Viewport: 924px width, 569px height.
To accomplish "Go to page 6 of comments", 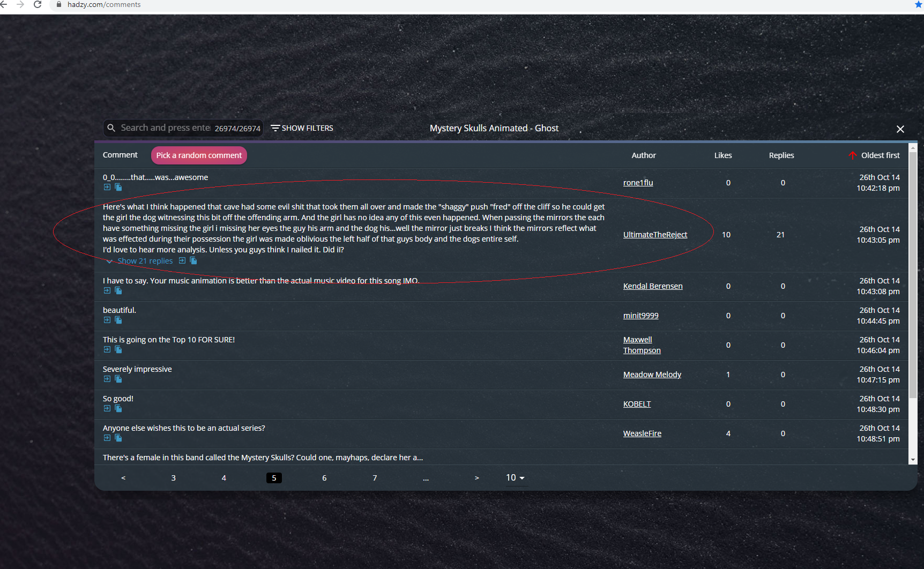I will (x=324, y=478).
